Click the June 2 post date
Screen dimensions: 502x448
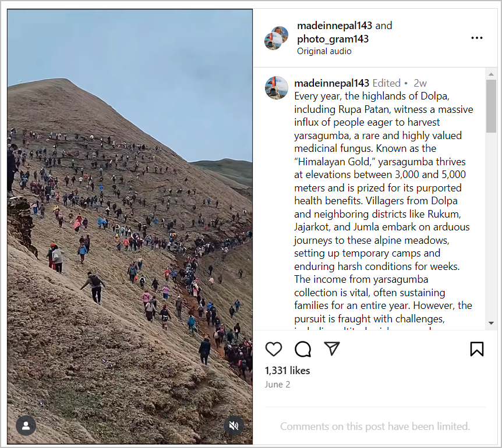(x=277, y=385)
